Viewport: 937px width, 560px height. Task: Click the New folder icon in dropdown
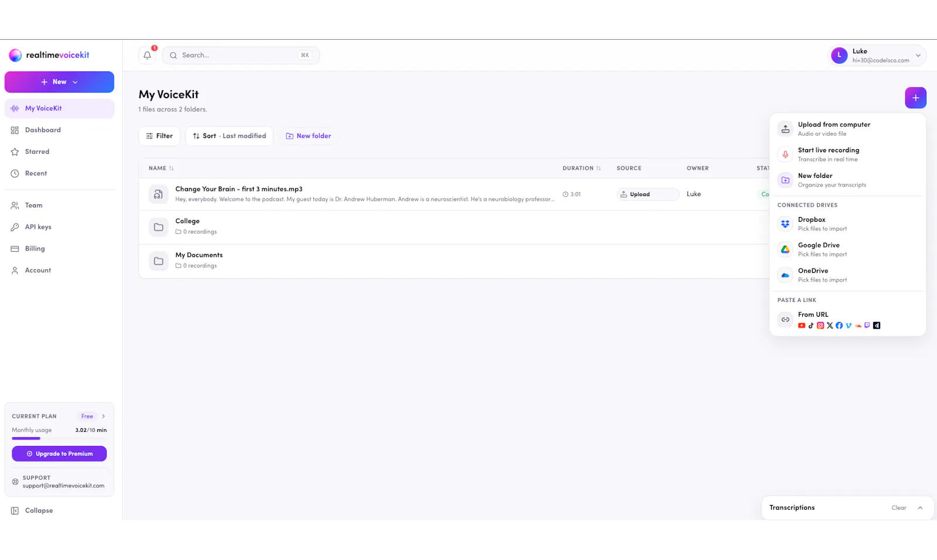pos(785,180)
